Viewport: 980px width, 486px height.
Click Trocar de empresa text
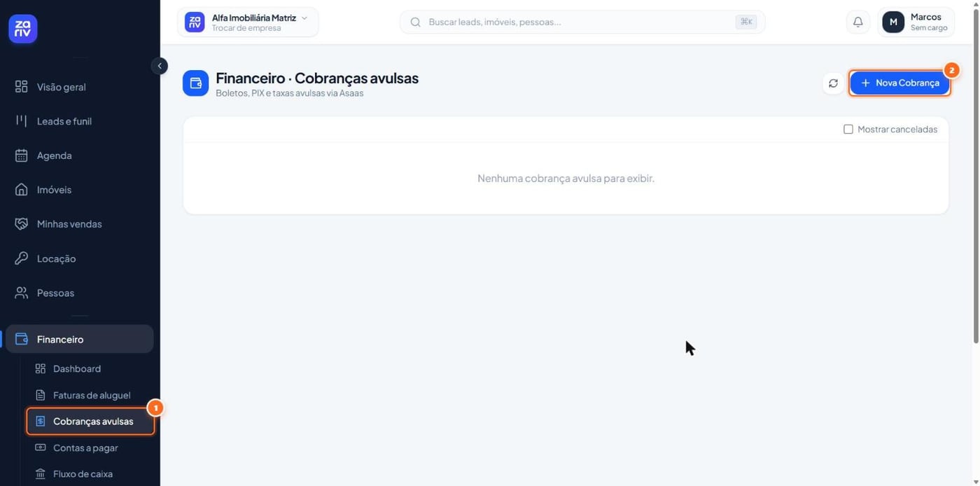click(246, 28)
